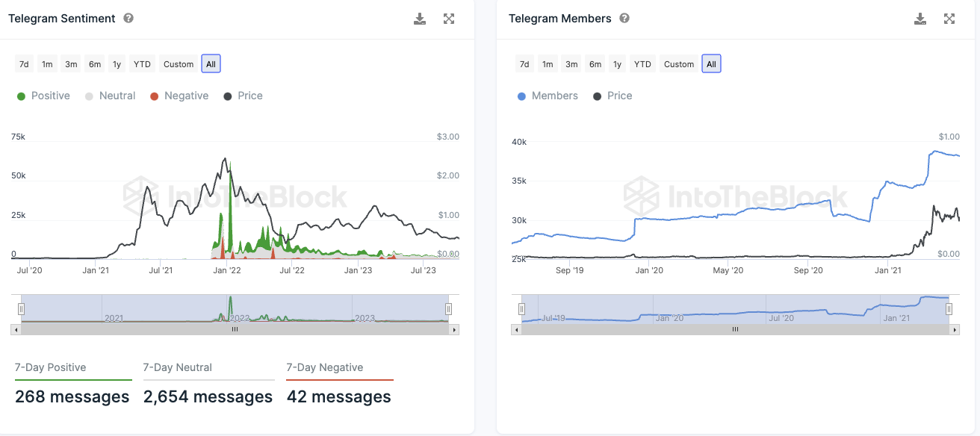The width and height of the screenshot is (980, 436).
Task: Grab the left handle of Sentiment range navigator
Action: 22,308
